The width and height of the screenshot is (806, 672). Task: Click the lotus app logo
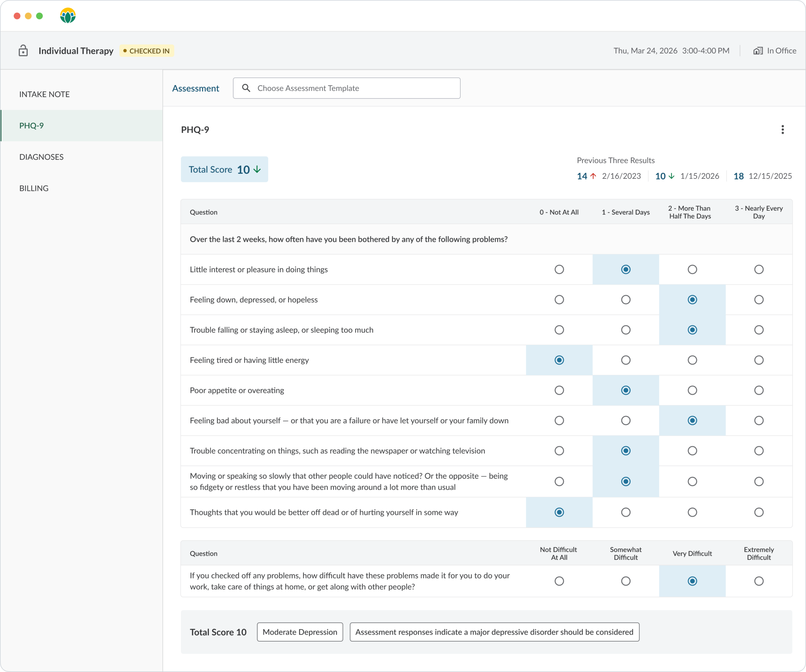(68, 16)
